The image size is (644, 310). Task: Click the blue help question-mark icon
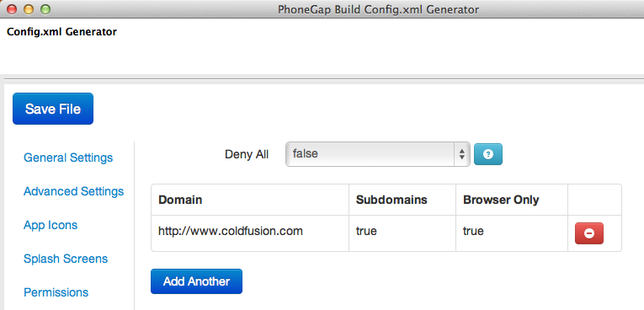tap(488, 154)
